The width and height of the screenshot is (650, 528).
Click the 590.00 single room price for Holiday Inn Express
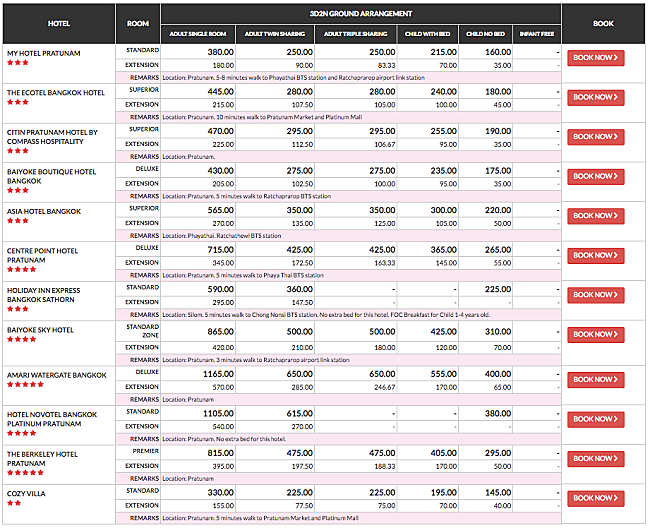221,289
